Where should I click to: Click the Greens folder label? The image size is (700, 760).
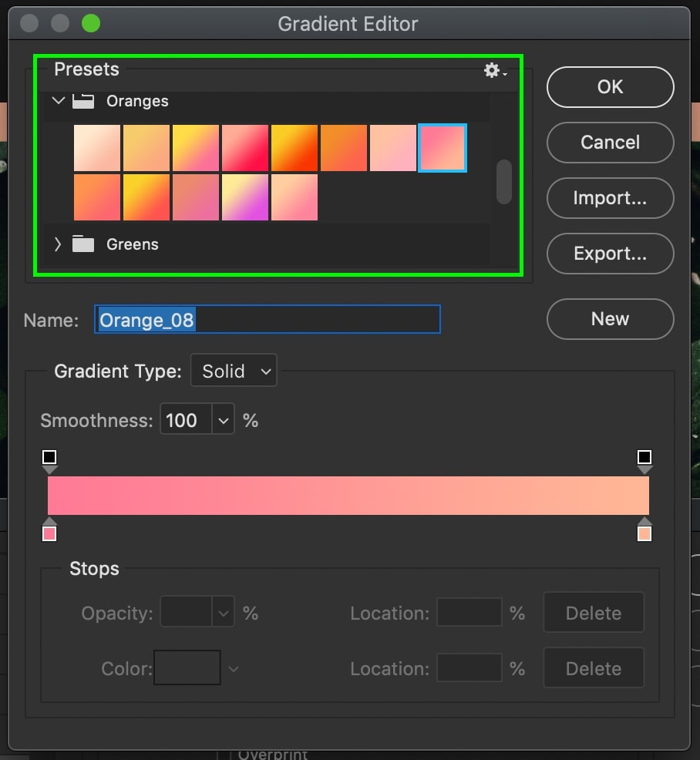(133, 244)
